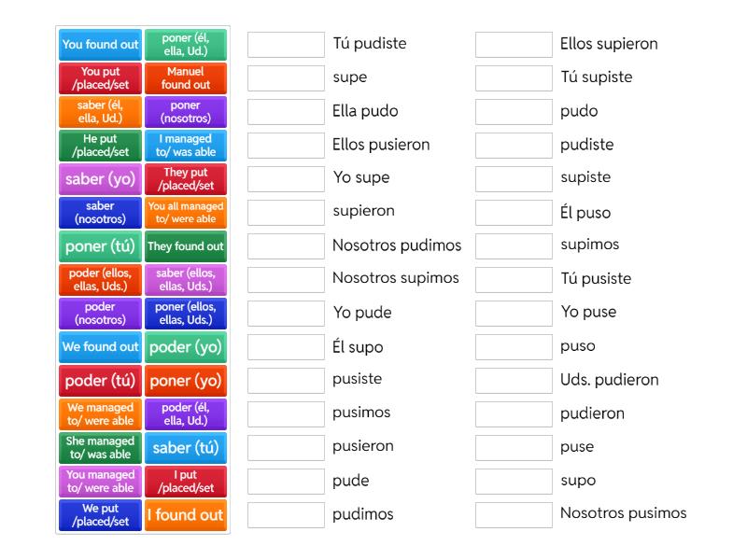Select the blank box beside 'Nosotros pusimos'
This screenshot has width=747, height=560.
[514, 514]
